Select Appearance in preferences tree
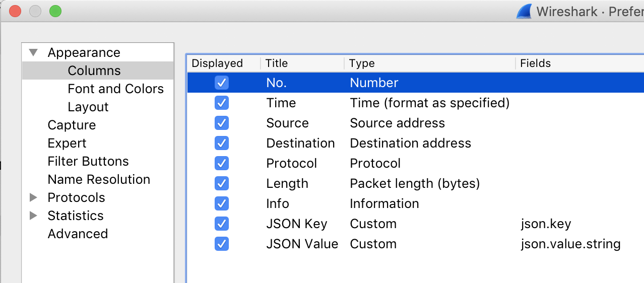 click(x=84, y=52)
